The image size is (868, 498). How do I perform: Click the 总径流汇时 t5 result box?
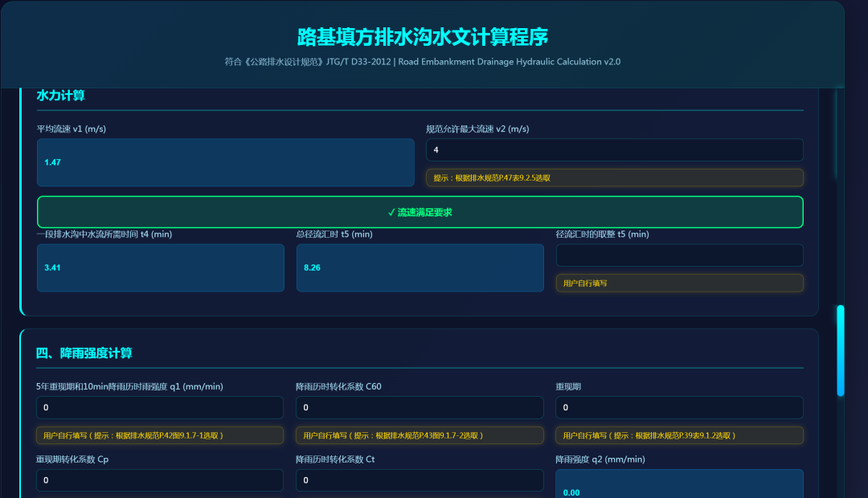[420, 267]
